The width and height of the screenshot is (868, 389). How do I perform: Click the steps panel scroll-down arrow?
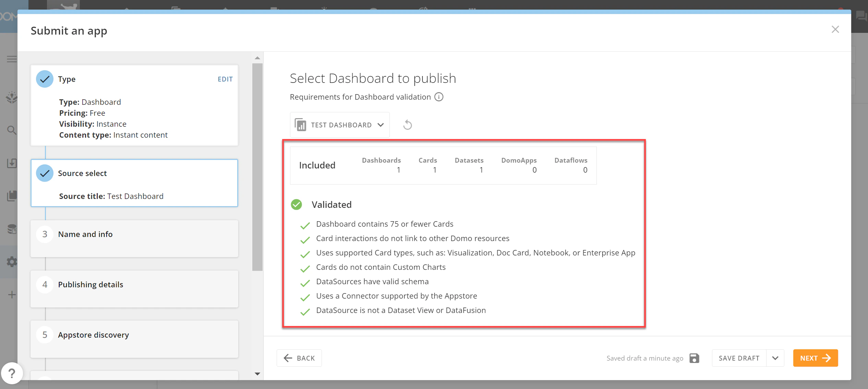pos(257,374)
